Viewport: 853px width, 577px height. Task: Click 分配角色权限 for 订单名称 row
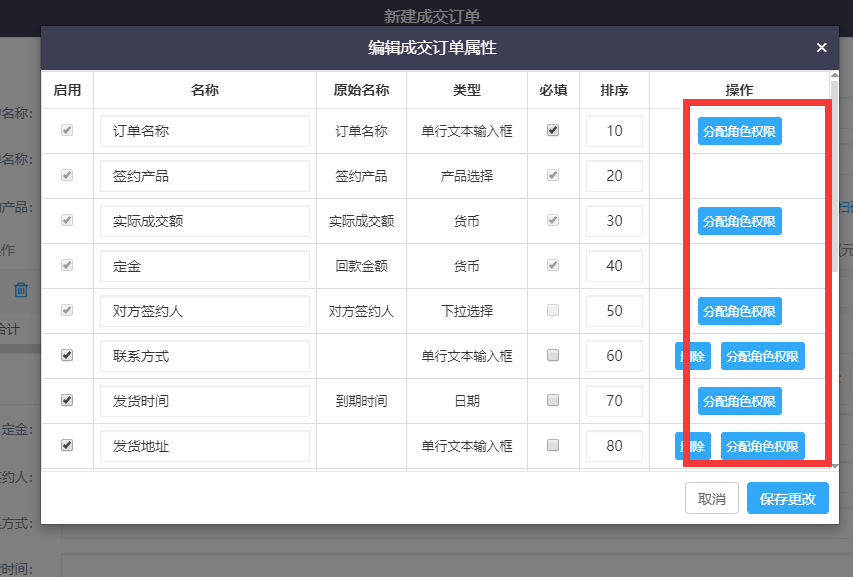point(739,131)
